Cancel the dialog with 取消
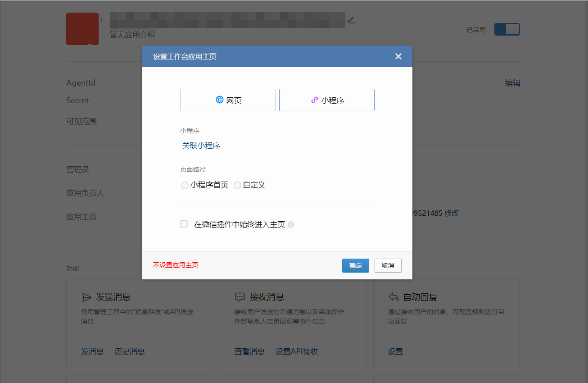 coord(388,265)
